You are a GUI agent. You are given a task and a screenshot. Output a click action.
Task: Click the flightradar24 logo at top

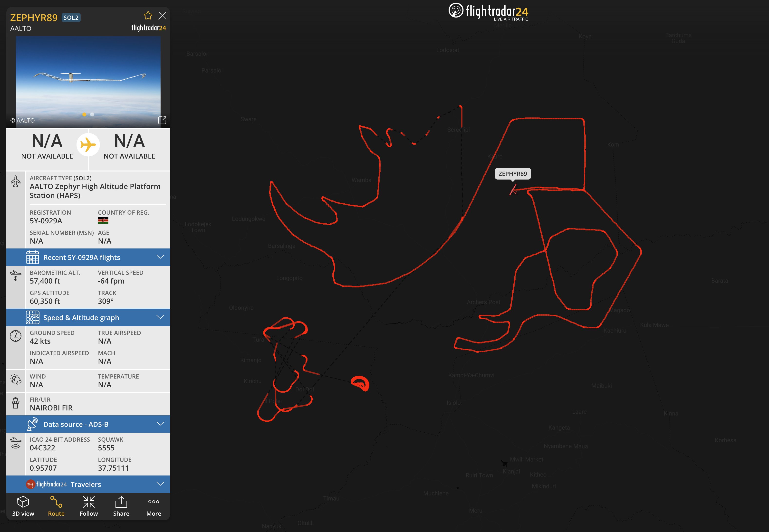coord(488,12)
